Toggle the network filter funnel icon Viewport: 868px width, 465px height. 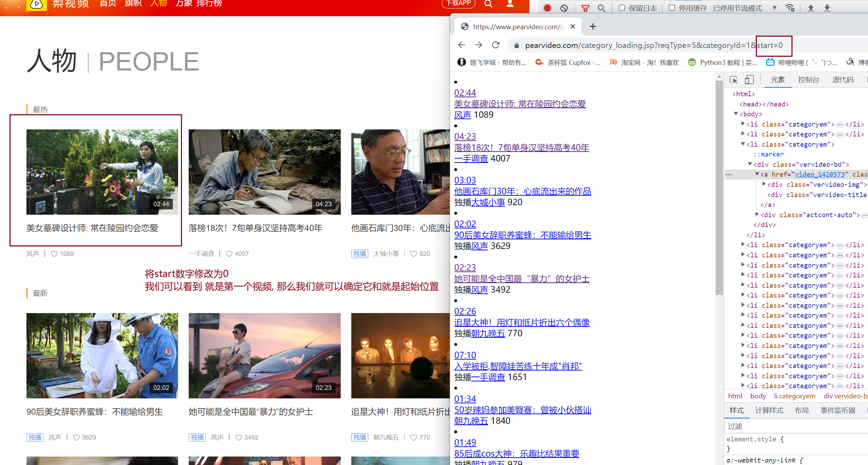[585, 8]
